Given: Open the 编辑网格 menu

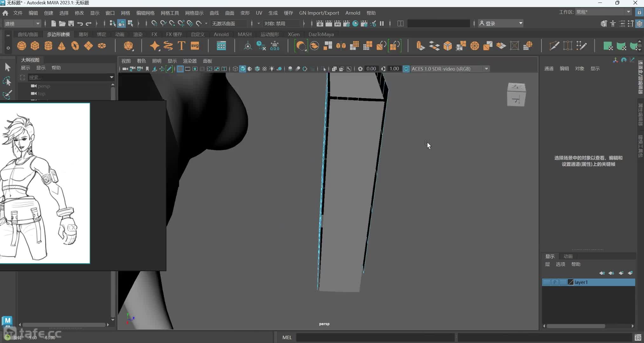Looking at the screenshot, I should 145,13.
